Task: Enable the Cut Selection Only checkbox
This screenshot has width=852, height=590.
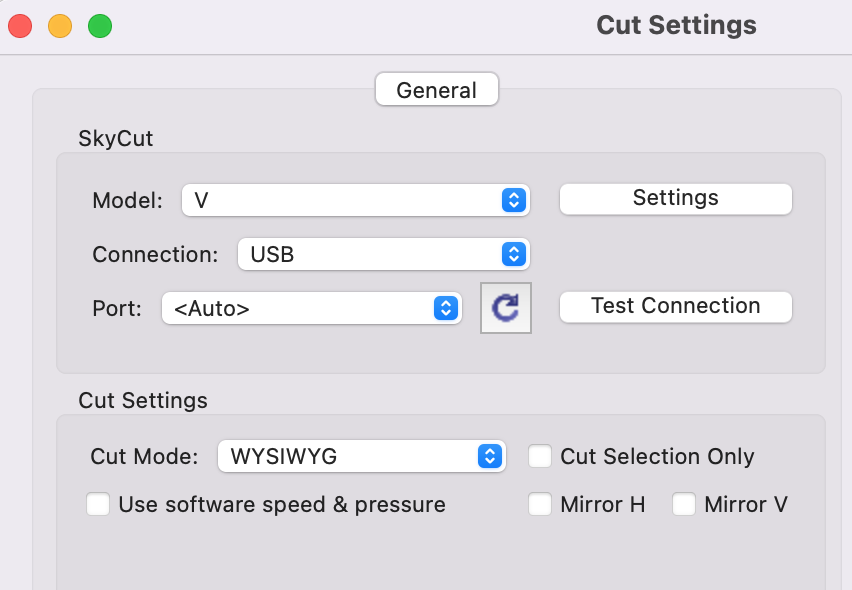Action: (x=540, y=456)
